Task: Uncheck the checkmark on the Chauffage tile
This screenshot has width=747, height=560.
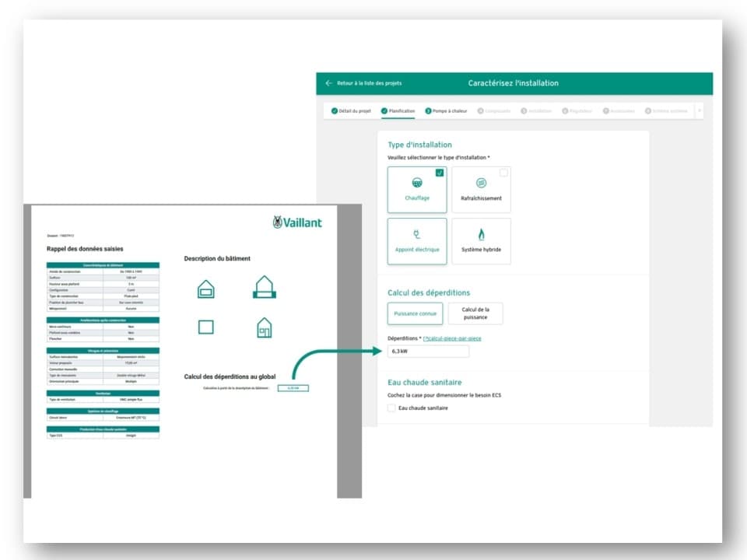Action: pos(440,173)
